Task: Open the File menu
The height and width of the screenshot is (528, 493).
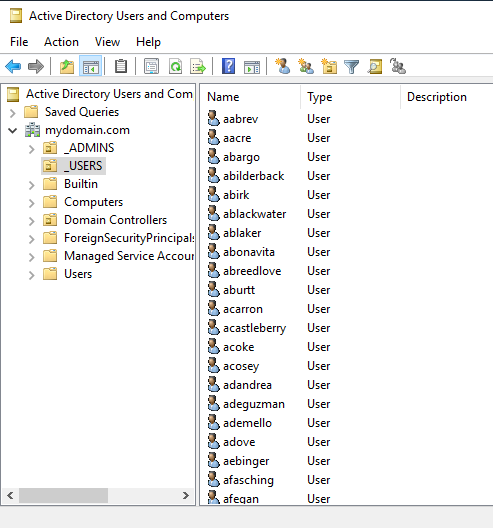Action: pyautogui.click(x=19, y=42)
